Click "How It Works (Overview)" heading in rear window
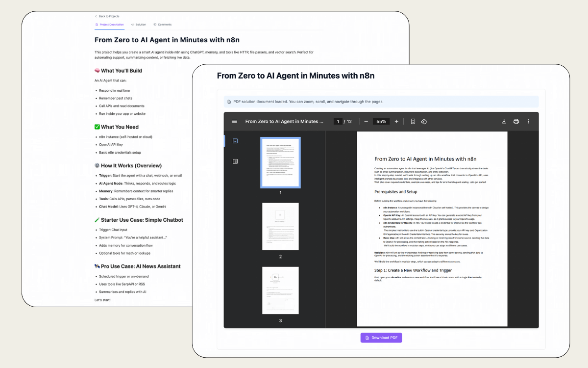 pyautogui.click(x=128, y=166)
